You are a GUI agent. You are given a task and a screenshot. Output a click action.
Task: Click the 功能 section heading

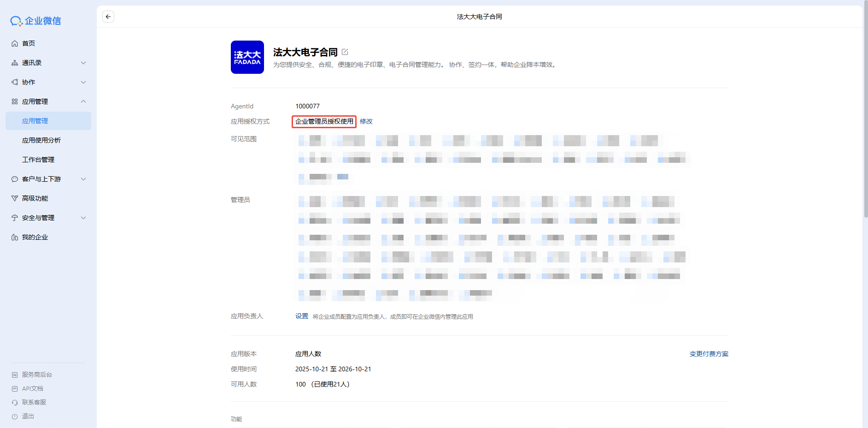pos(236,419)
